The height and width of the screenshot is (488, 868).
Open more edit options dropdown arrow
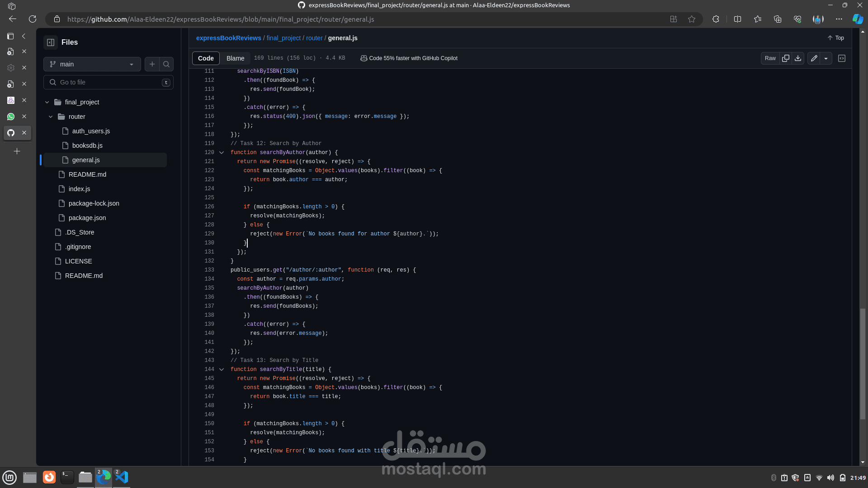tap(826, 58)
